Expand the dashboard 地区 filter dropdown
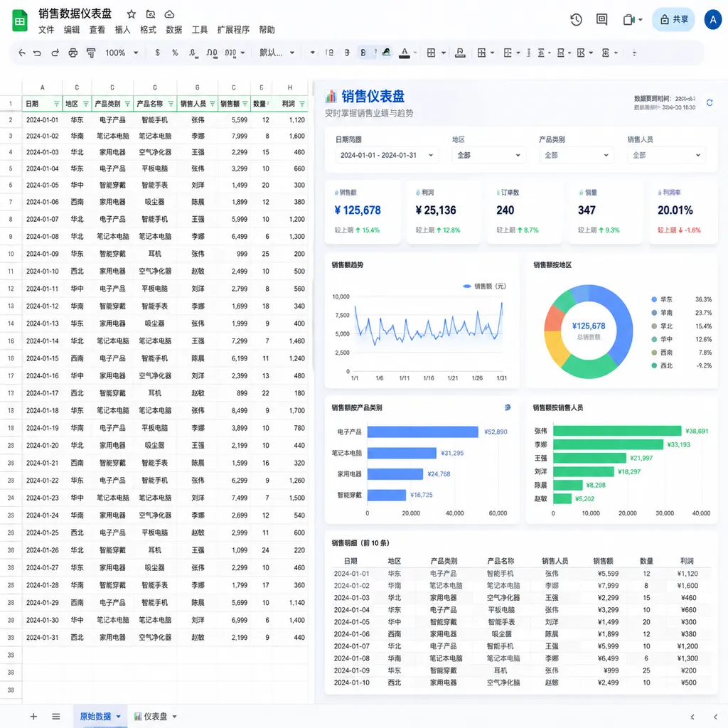Image resolution: width=728 pixels, height=728 pixels. (x=488, y=155)
